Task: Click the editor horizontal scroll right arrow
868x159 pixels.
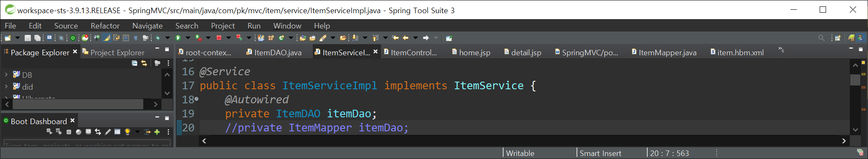Action: tap(844, 141)
